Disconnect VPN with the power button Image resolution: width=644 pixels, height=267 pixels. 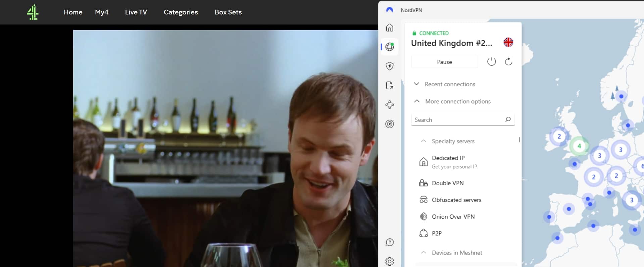491,62
